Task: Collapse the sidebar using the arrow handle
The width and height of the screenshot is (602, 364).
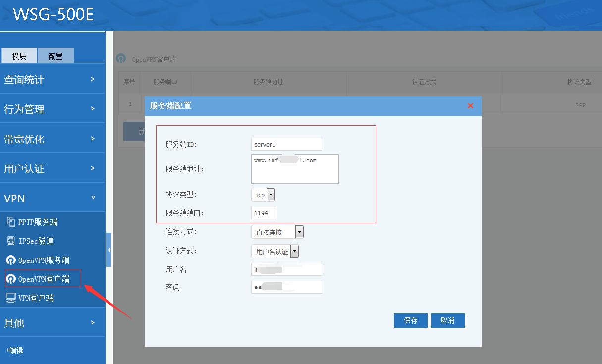Action: coord(109,250)
